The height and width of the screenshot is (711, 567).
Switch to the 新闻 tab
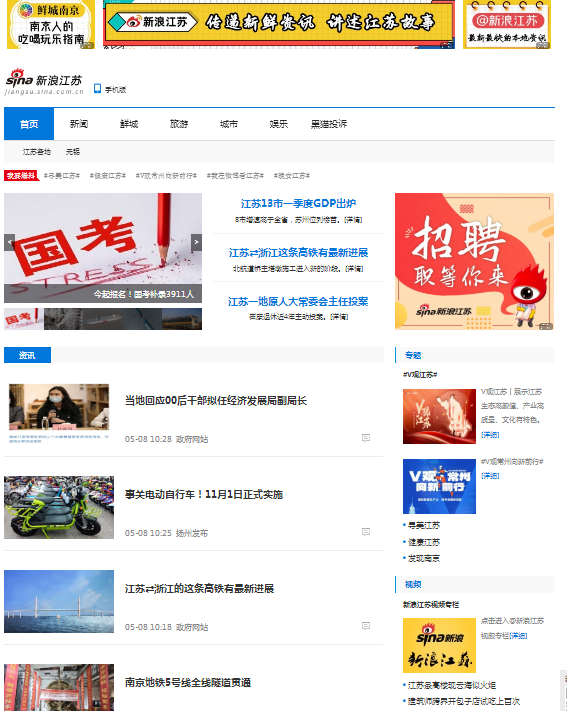(79, 124)
